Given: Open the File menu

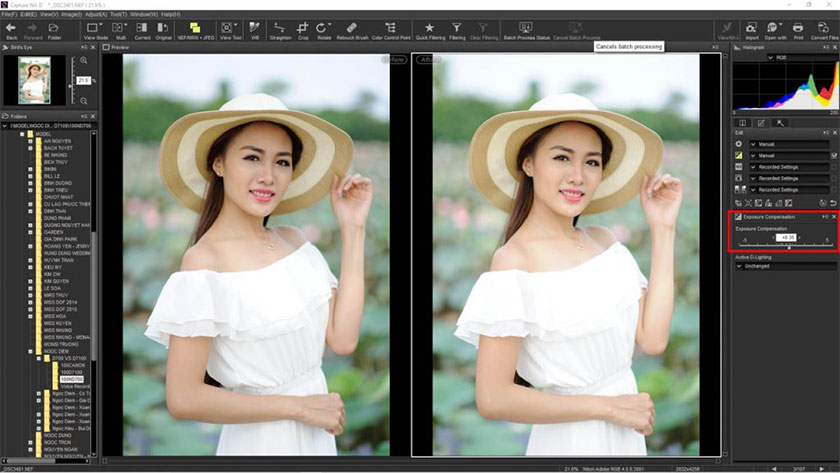Looking at the screenshot, I should tap(9, 14).
